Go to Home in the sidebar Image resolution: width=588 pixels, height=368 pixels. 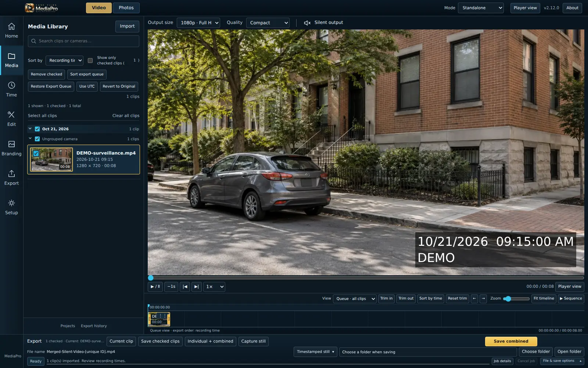pos(11,31)
